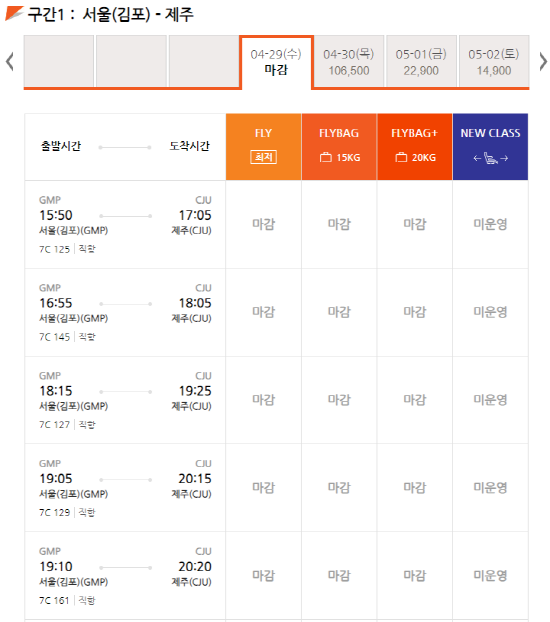
Task: Click the next dates right arrow
Action: coord(543,61)
